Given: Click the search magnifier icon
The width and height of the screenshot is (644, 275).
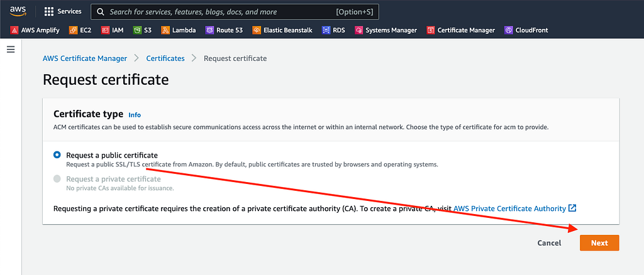Looking at the screenshot, I should click(x=100, y=12).
